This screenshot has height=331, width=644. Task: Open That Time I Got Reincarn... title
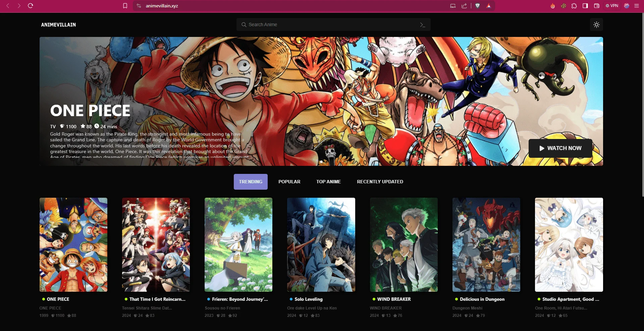(x=157, y=299)
